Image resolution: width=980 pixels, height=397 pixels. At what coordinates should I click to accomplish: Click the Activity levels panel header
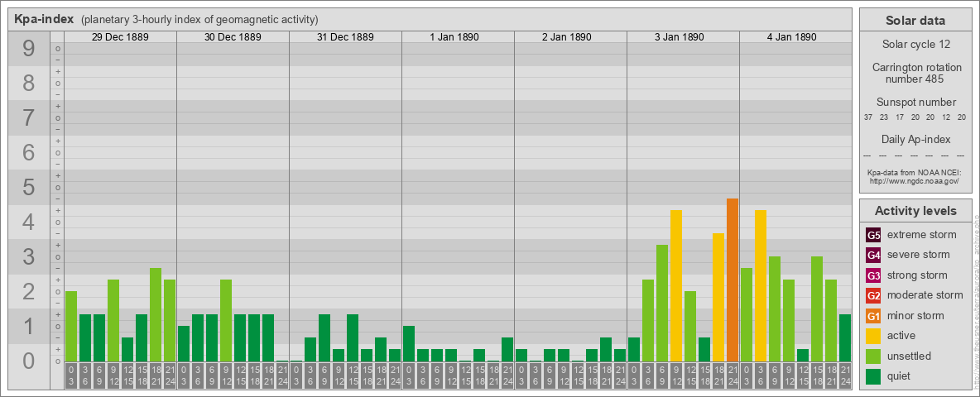(x=915, y=211)
